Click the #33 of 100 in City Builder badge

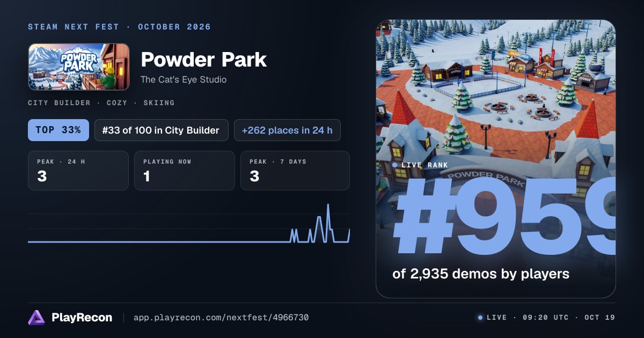(x=162, y=130)
